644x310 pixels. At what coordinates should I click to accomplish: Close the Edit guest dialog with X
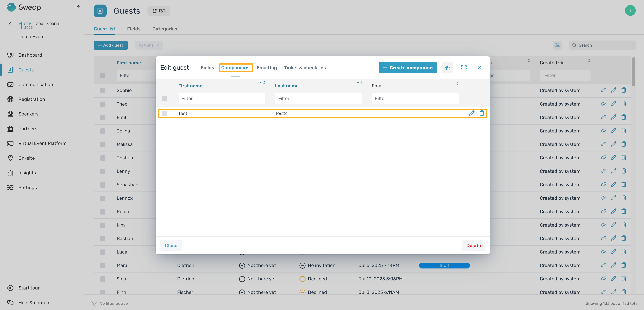pyautogui.click(x=480, y=68)
